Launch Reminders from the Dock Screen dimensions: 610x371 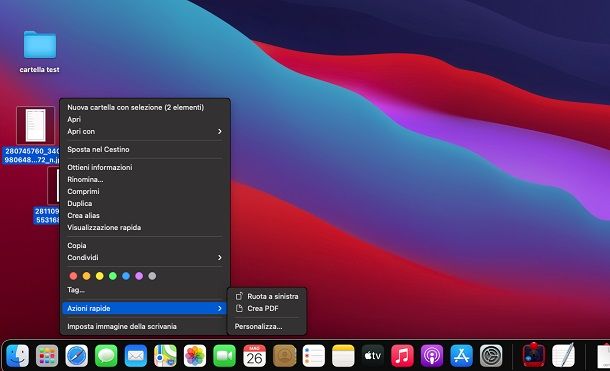pos(314,355)
